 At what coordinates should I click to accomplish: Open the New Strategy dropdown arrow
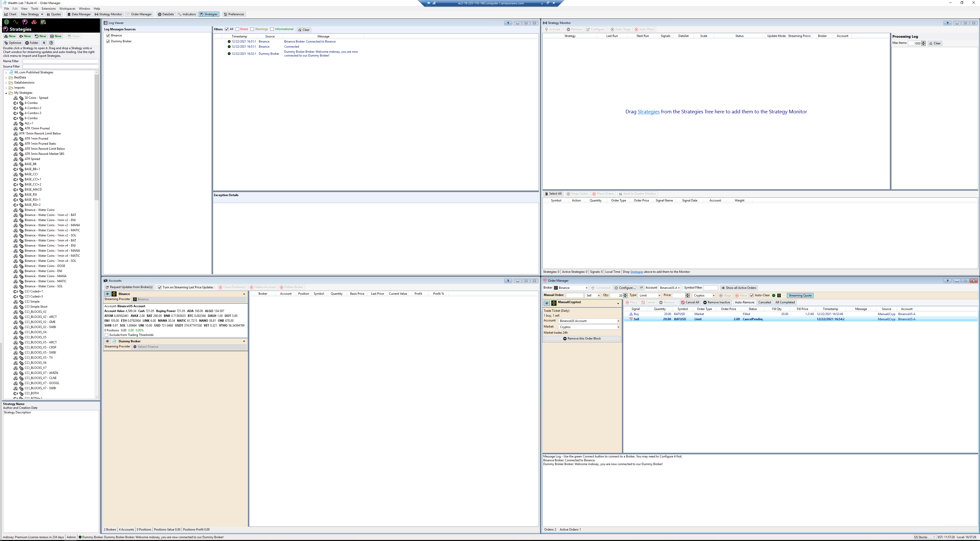tap(42, 15)
